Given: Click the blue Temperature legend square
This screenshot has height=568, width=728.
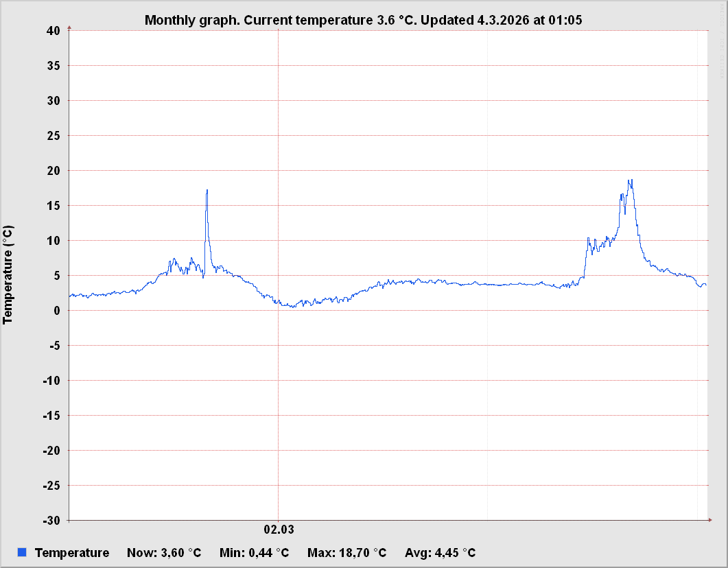Looking at the screenshot, I should (x=22, y=552).
